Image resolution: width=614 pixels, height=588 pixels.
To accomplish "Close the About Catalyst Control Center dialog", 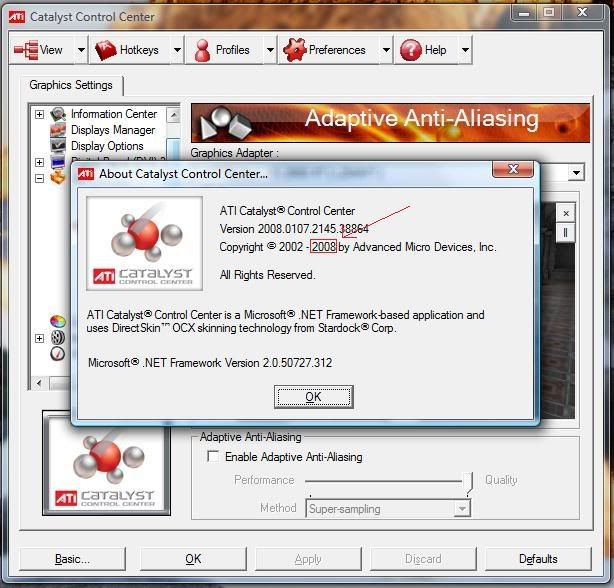I will tap(513, 169).
